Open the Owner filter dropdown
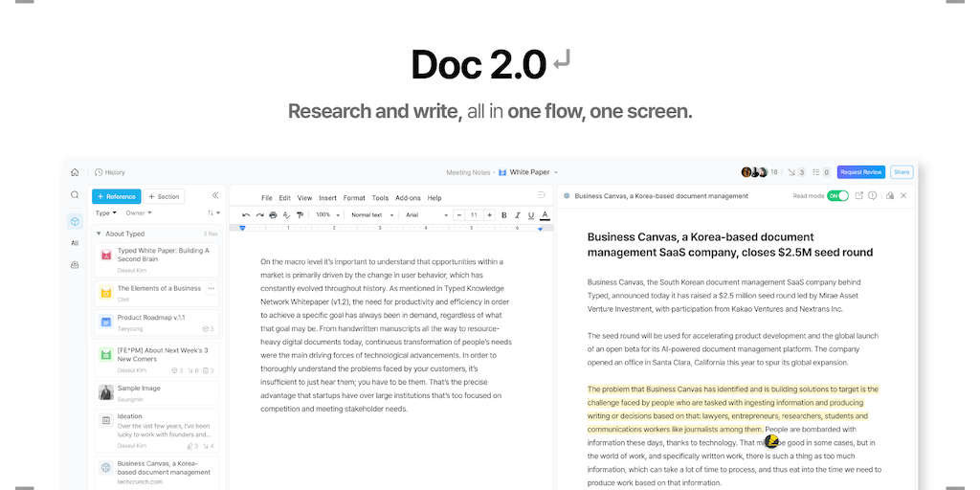The height and width of the screenshot is (490, 980). coord(139,213)
